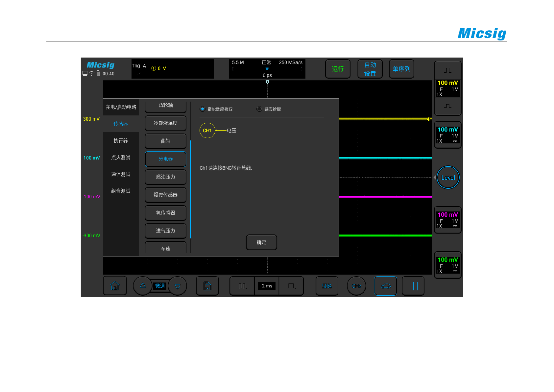Choose 分电器 distributor sensor
554x392 pixels.
click(165, 159)
